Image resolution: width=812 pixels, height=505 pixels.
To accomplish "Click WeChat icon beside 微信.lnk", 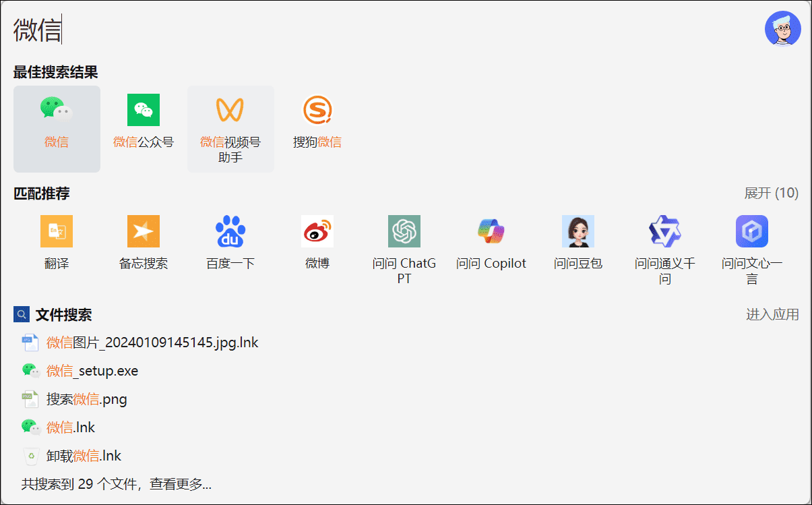I will click(30, 427).
